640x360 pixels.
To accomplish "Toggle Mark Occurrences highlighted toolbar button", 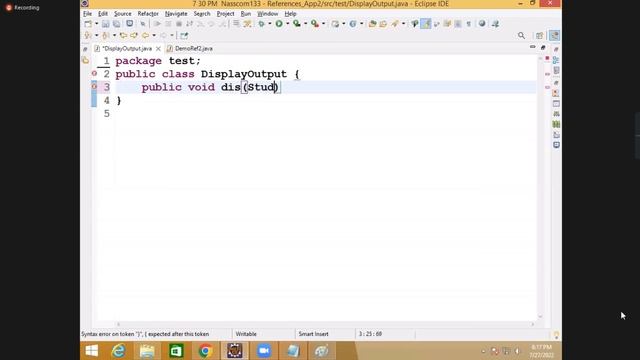I will pyautogui.click(x=426, y=24).
